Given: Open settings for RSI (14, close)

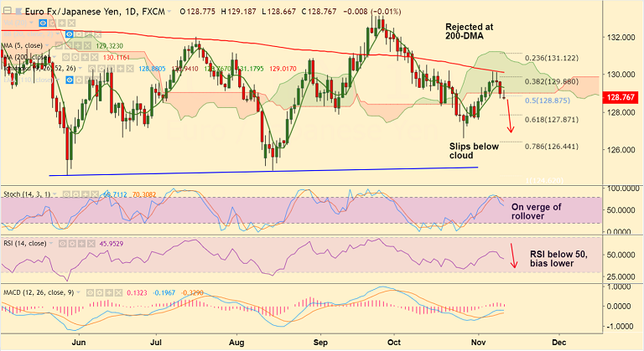Looking at the screenshot, I should point(72,244).
